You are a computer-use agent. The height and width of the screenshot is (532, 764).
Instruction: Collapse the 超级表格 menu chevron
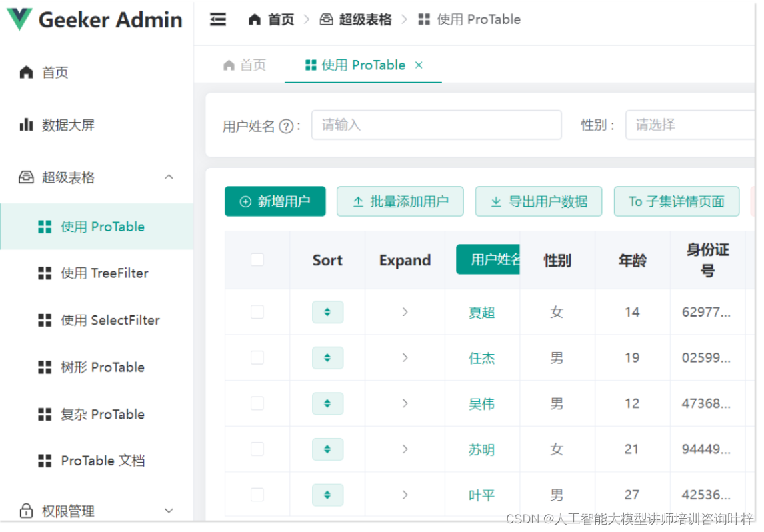tap(168, 177)
